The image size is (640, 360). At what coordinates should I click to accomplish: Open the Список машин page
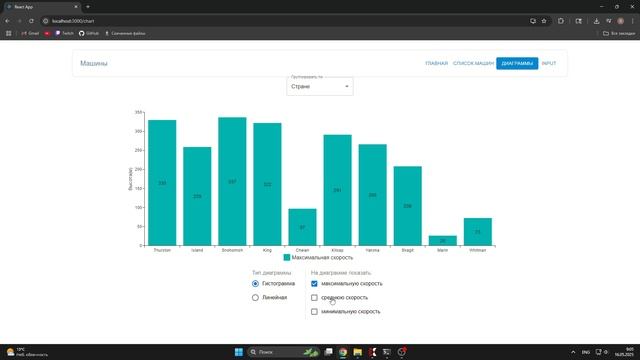(473, 63)
